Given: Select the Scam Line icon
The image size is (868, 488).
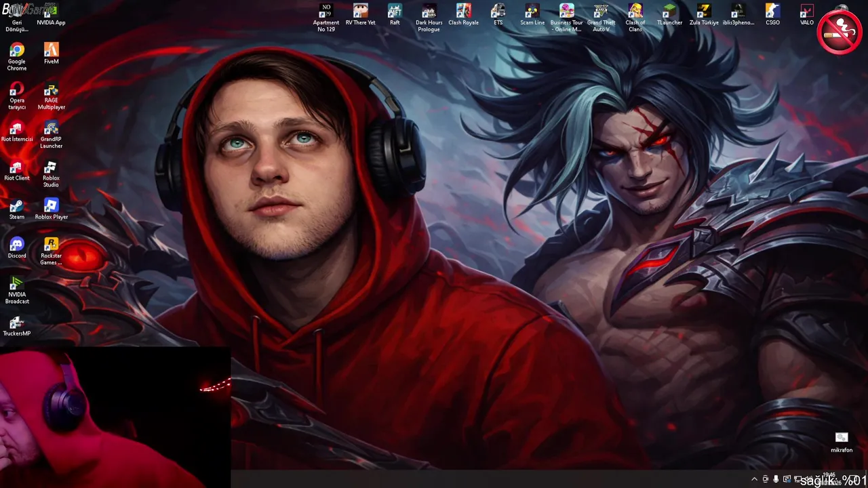Looking at the screenshot, I should click(x=532, y=15).
